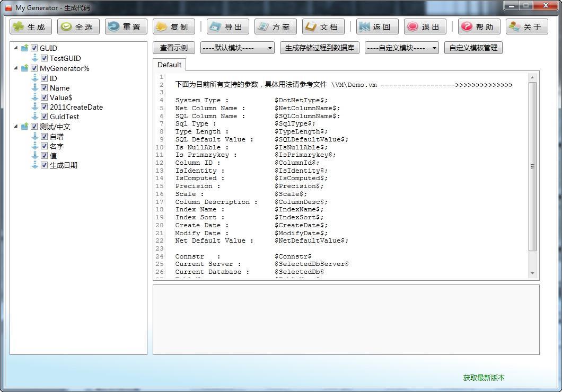This screenshot has height=392, width=562.
Task: Open the 方案 (Scheme) toolbar icon
Action: pos(263,27)
